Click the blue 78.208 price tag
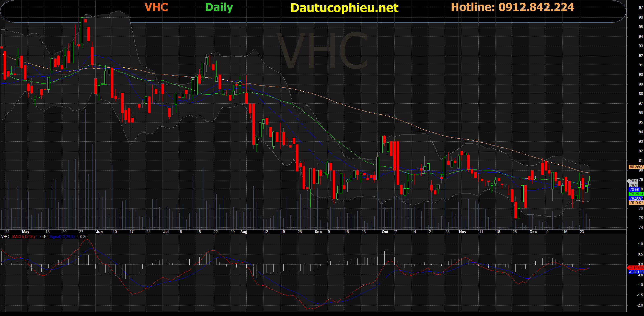 click(x=636, y=198)
